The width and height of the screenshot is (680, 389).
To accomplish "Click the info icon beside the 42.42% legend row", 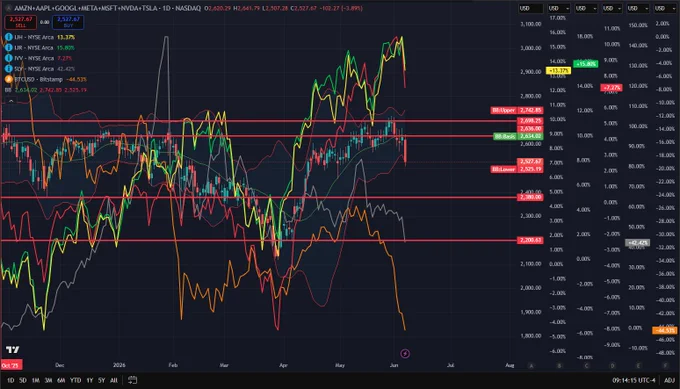I will click(x=8, y=69).
